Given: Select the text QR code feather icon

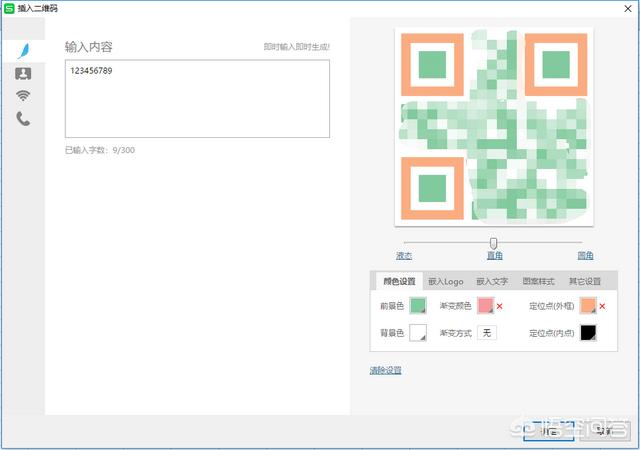Looking at the screenshot, I should 24,51.
